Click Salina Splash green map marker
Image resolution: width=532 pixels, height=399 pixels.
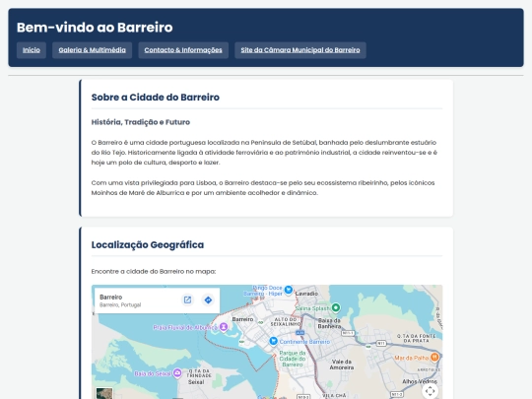tap(336, 307)
